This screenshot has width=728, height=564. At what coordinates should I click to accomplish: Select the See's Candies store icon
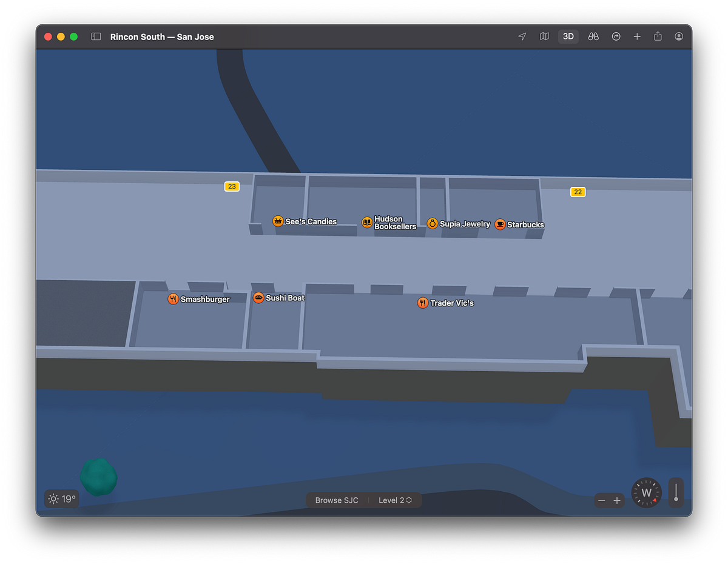(x=278, y=221)
